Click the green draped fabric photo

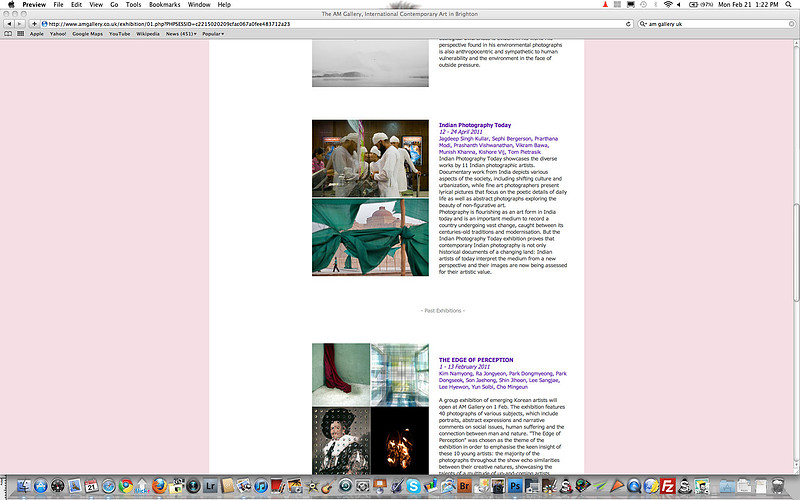coord(370,237)
